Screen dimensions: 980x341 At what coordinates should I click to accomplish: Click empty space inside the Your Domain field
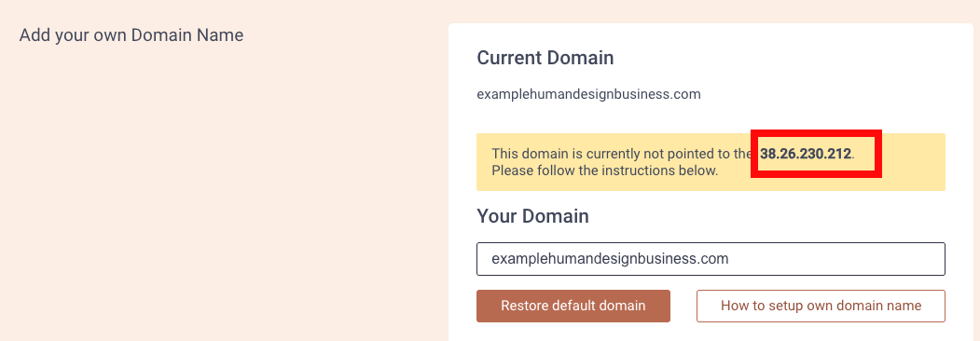[837, 259]
